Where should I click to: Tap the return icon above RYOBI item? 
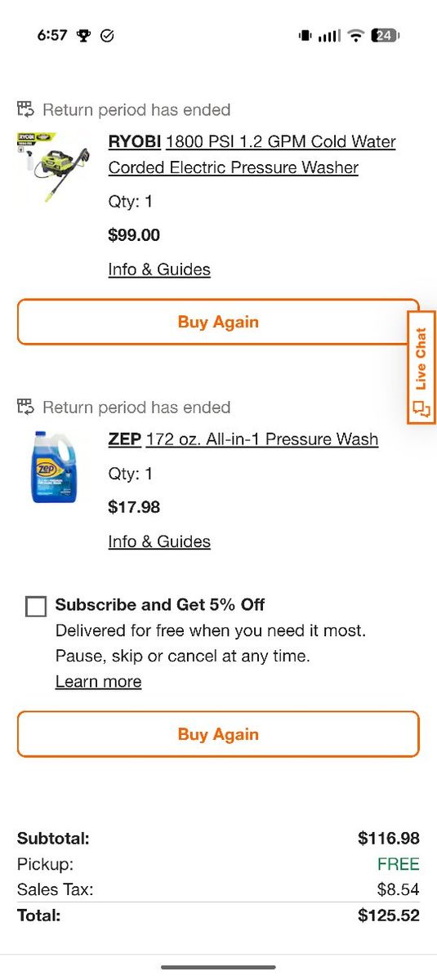26,109
